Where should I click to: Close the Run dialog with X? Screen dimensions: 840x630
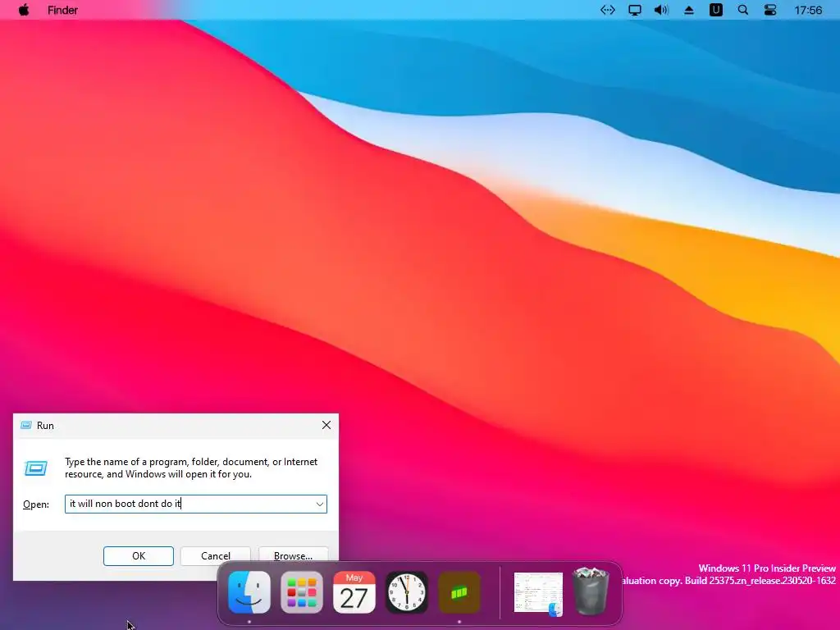pyautogui.click(x=326, y=426)
